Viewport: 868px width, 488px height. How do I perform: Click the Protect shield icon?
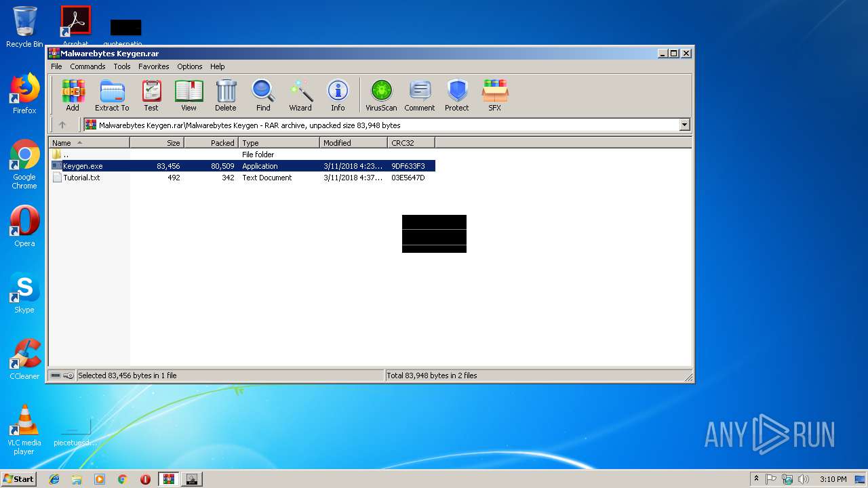[457, 96]
